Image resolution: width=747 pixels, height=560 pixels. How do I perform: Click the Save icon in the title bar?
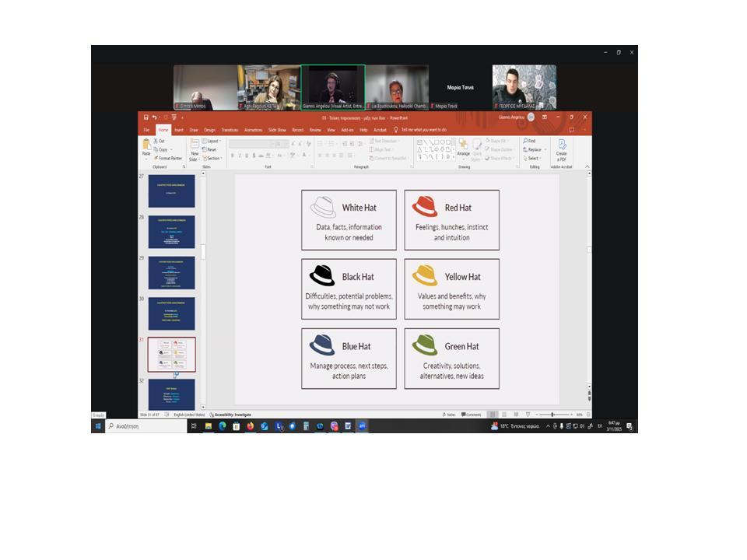[x=146, y=117]
